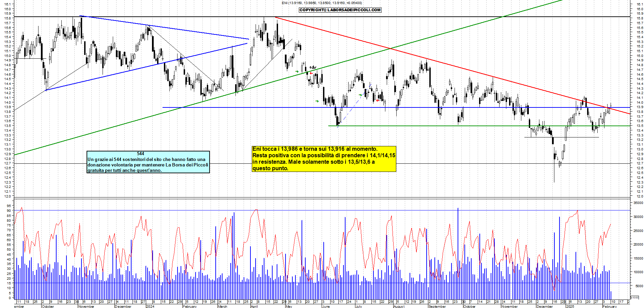Viewport: 644px width, 308px height.
Task: Select the yellow note starting "Eni tocca i 13,986"
Action: click(324, 159)
